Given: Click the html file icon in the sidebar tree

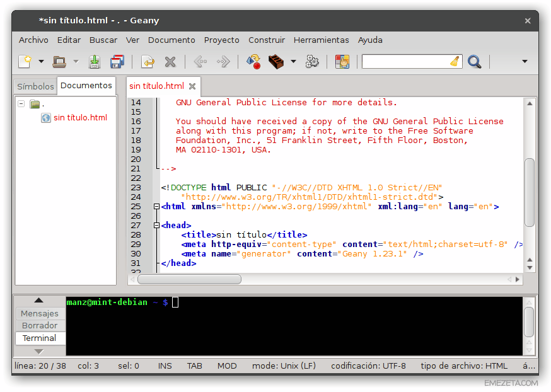Looking at the screenshot, I should pyautogui.click(x=45, y=118).
